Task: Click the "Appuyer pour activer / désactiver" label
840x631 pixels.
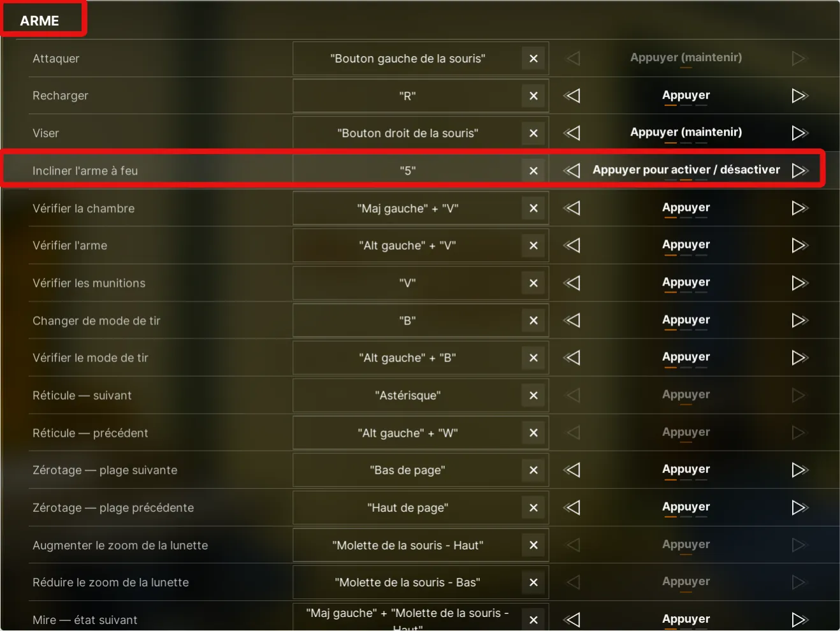Action: [x=686, y=170]
